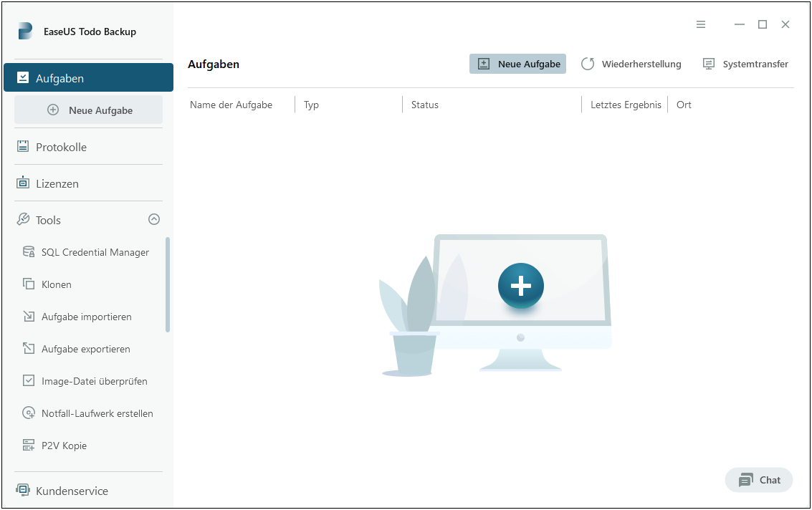Click the Image-Datei überprüfen check icon
The image size is (812, 510).
29,380
